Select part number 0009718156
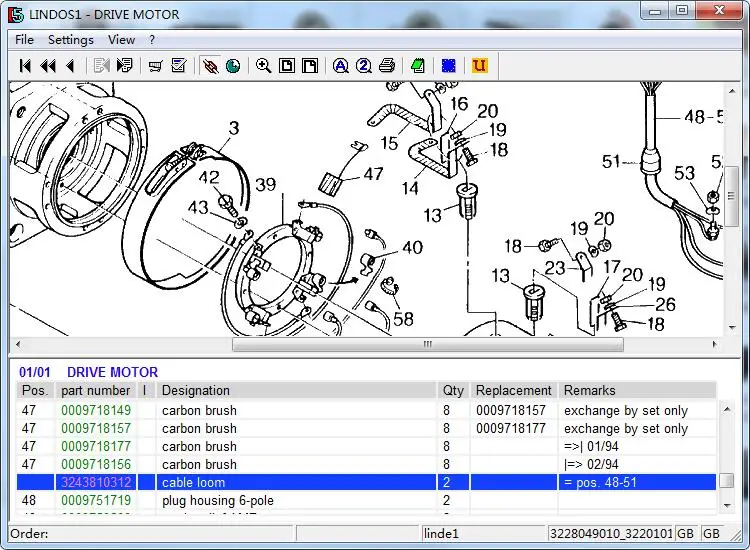This screenshot has height=550, width=750. 96,464
